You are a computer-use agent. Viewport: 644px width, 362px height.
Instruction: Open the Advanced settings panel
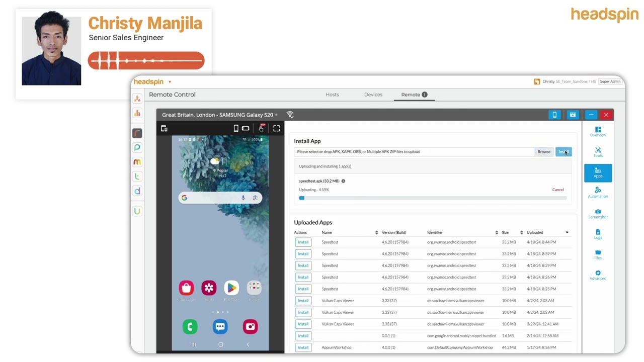[x=598, y=275]
